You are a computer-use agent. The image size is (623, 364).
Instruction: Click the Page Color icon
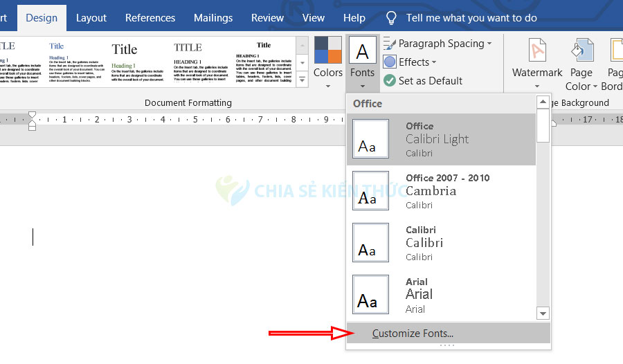point(581,50)
